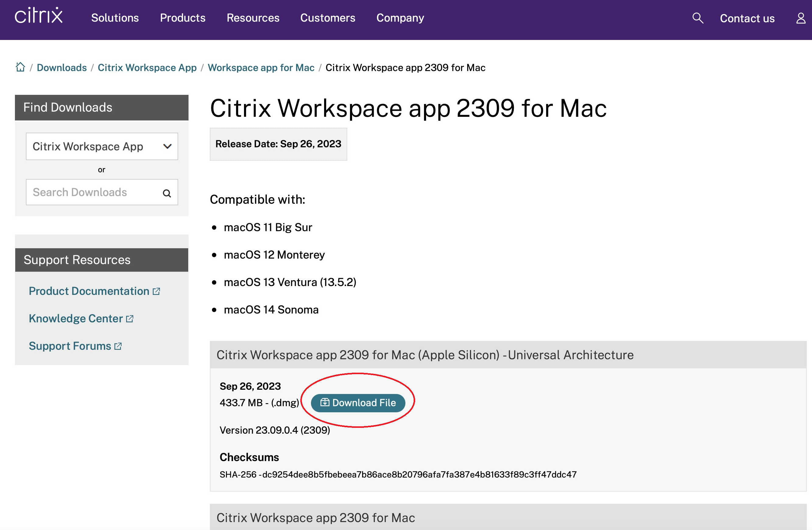
Task: Open the Solutions menu
Action: point(115,18)
